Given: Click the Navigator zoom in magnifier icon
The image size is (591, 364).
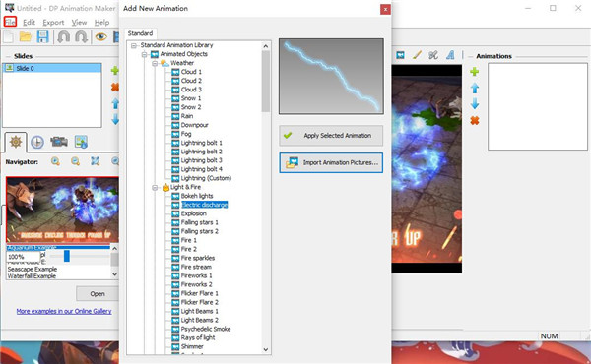Looking at the screenshot, I should (x=55, y=162).
